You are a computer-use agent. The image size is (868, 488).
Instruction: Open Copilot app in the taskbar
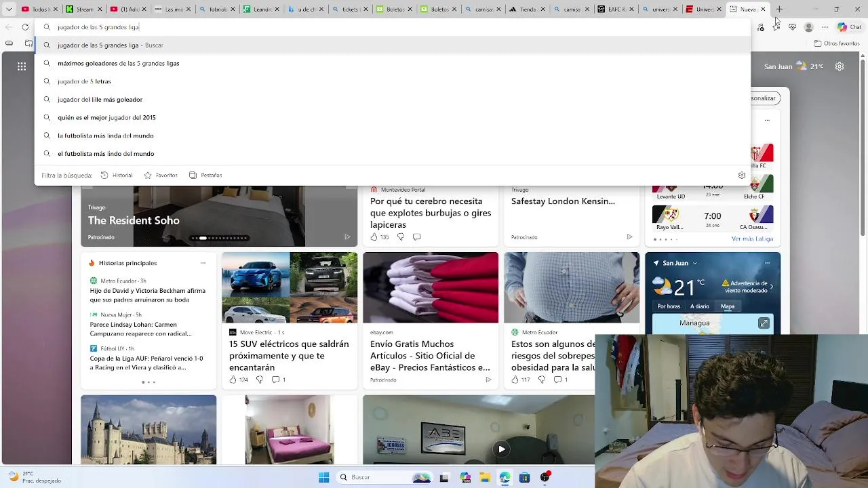coord(465,477)
